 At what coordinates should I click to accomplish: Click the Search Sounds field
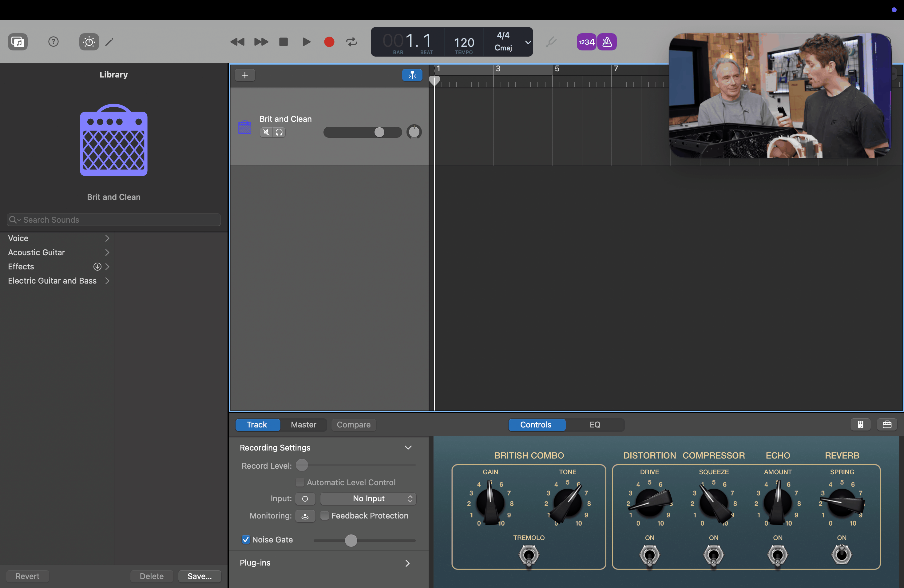pos(114,220)
